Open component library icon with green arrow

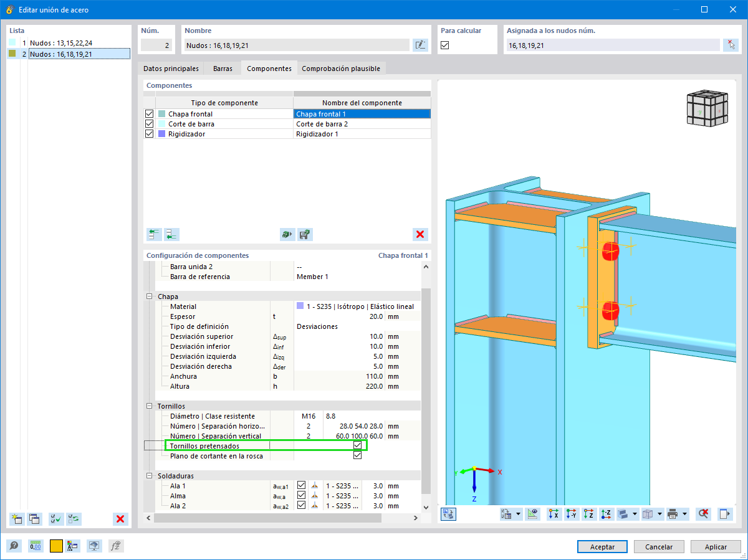[x=287, y=234]
